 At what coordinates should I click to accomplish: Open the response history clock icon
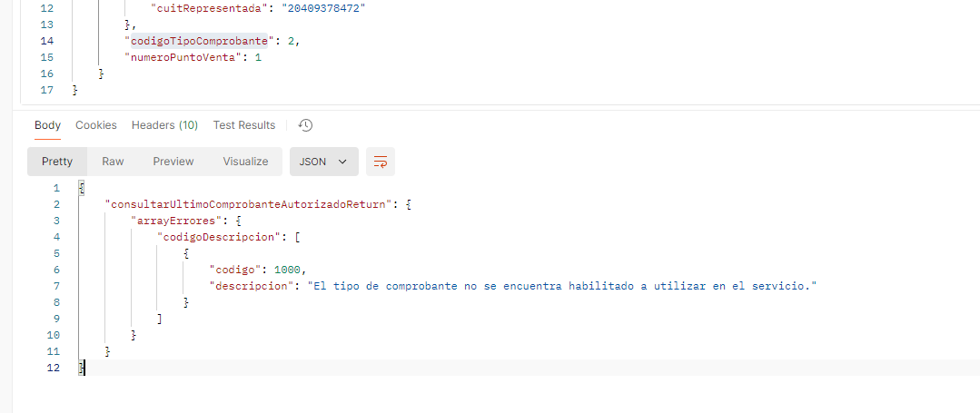[306, 125]
